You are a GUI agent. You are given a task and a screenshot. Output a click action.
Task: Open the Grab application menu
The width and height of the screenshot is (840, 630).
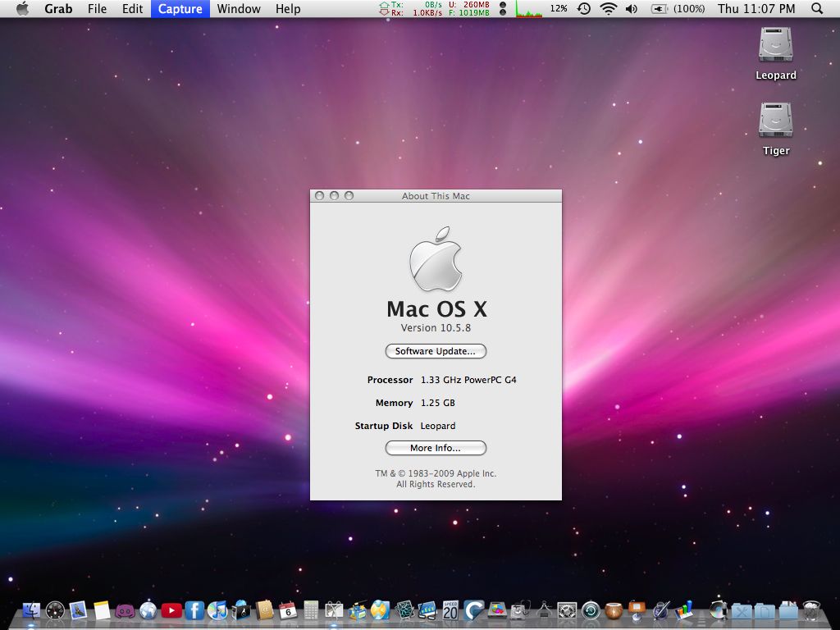pyautogui.click(x=58, y=8)
